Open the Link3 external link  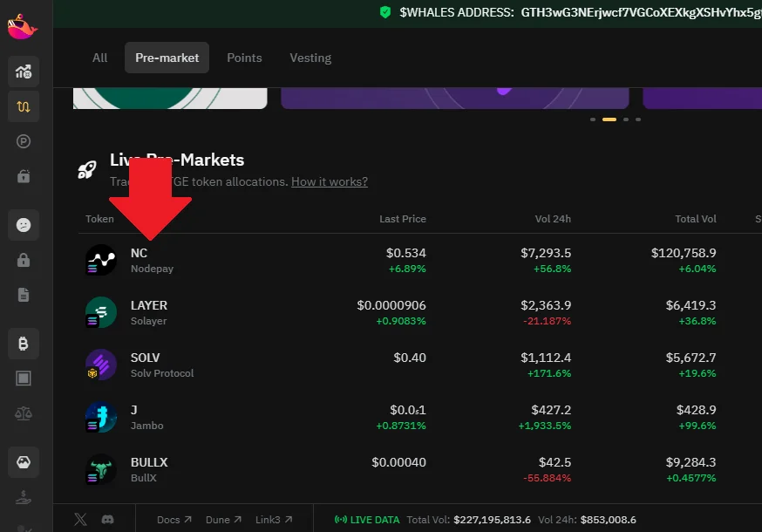pyautogui.click(x=274, y=520)
